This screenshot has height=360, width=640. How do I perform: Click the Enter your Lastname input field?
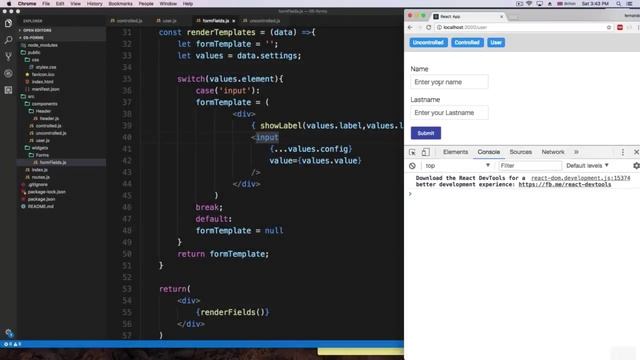[x=449, y=113]
